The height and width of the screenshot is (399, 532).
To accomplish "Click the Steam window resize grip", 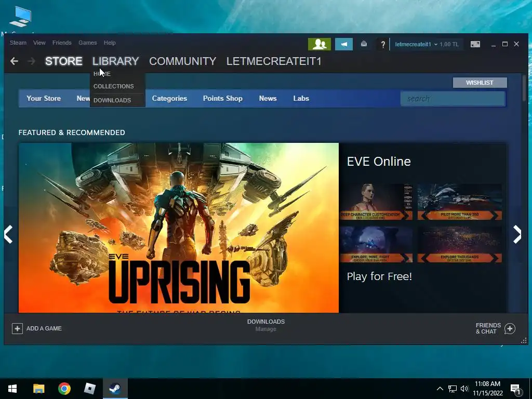I will (x=524, y=341).
